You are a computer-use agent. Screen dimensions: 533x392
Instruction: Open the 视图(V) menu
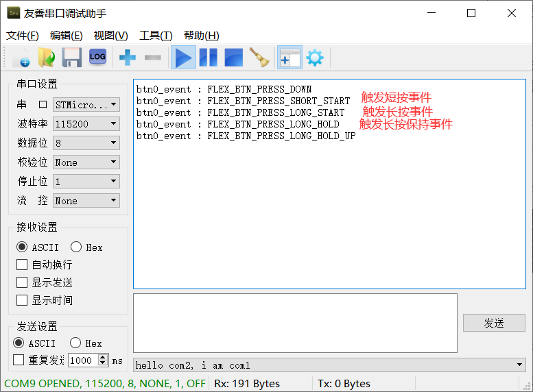click(111, 36)
